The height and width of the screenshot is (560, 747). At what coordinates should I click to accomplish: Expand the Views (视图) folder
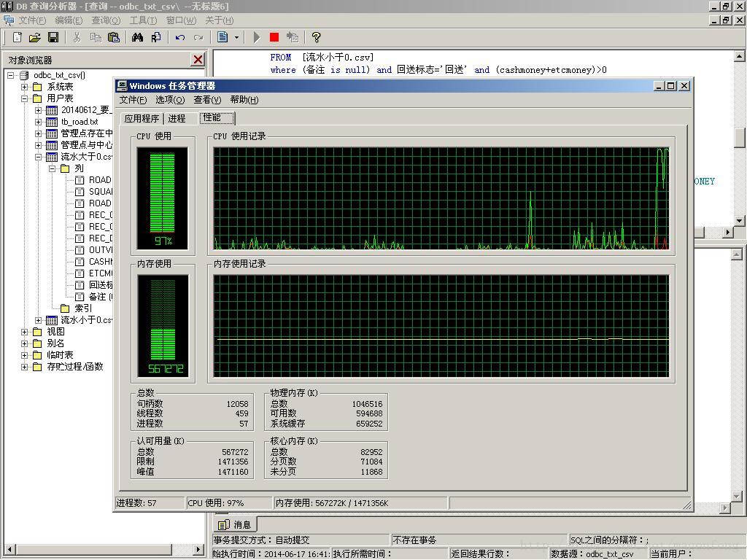[24, 332]
